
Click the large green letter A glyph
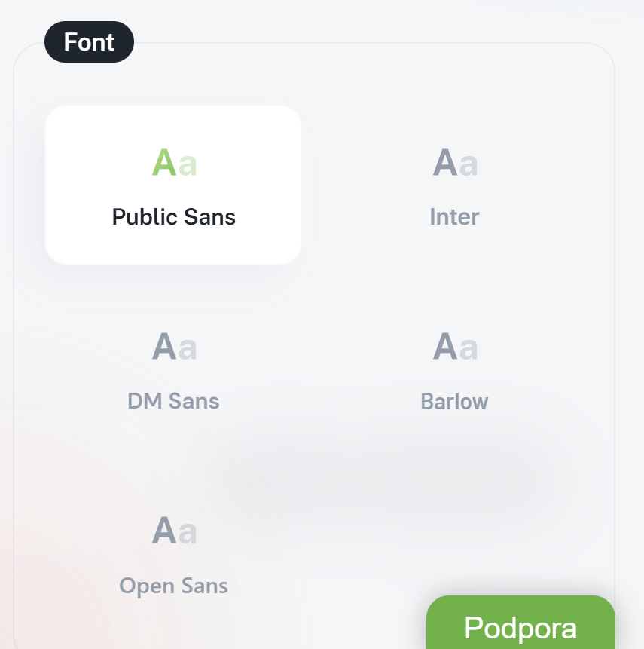click(164, 163)
